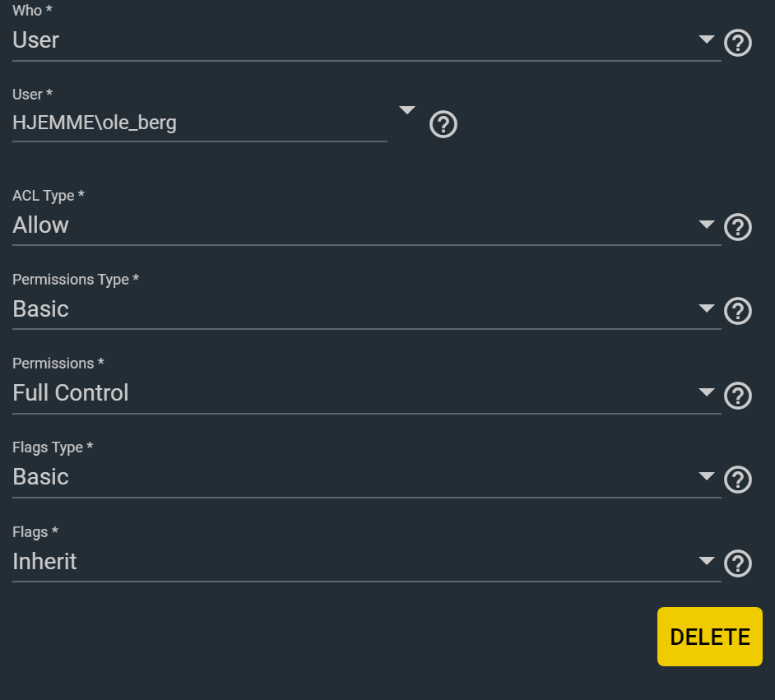The height and width of the screenshot is (700, 775).
Task: Expand the Flags dropdown arrow
Action: tap(706, 561)
